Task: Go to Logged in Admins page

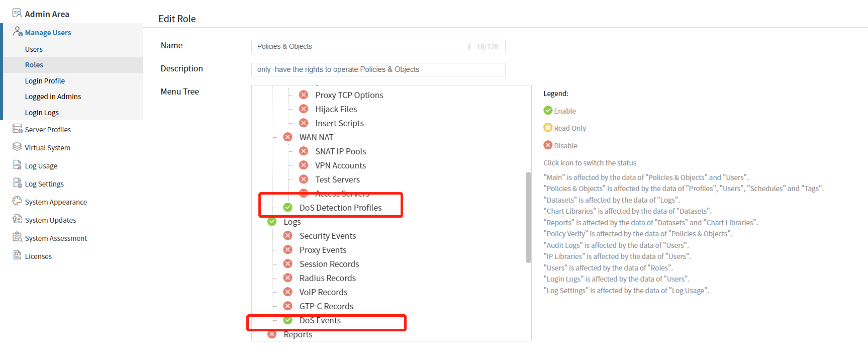Action: pyautogui.click(x=53, y=97)
